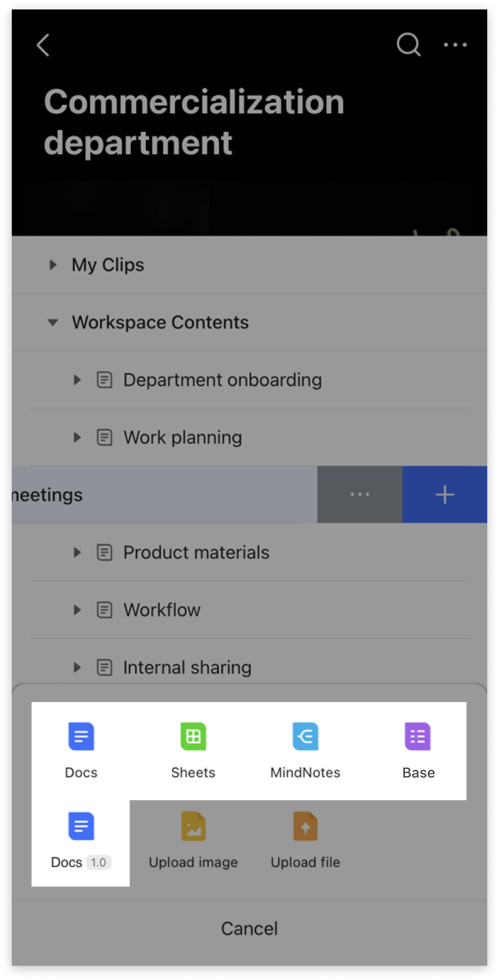499x980 pixels.
Task: Tap the gray ellipsis button on meetings row
Action: [360, 495]
